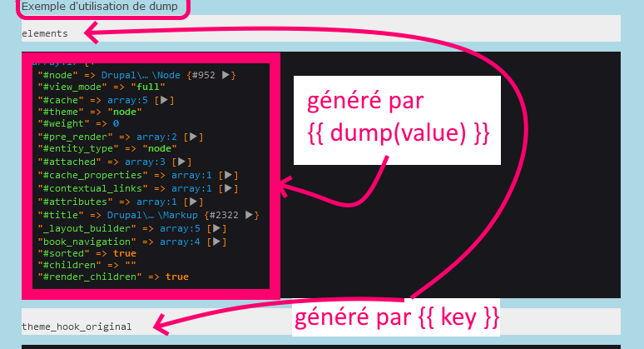Expand the book_navigation array:4 entry
This screenshot has width=644, height=349.
pyautogui.click(x=217, y=242)
